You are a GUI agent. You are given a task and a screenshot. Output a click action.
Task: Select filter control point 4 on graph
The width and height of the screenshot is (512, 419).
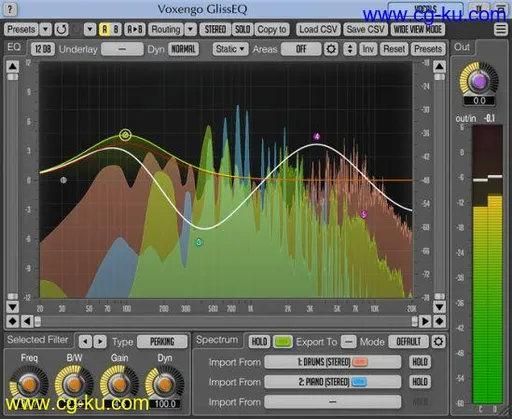(x=317, y=136)
